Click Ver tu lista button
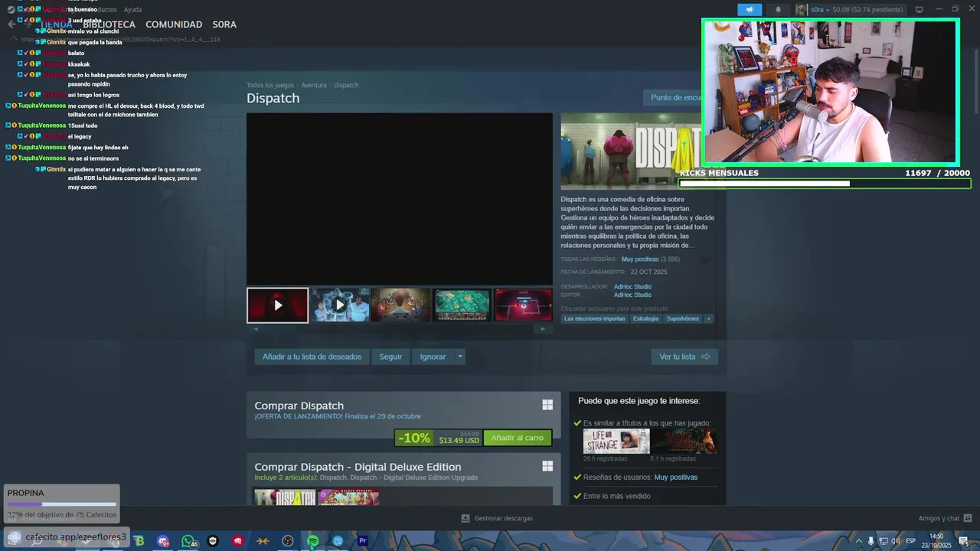Screen dimensions: 980x551 (684, 357)
